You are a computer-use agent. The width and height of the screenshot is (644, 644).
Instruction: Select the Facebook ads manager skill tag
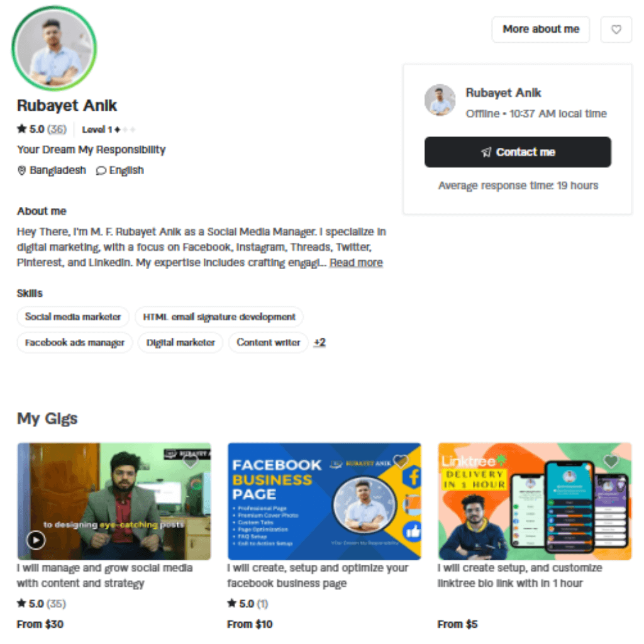coord(75,343)
